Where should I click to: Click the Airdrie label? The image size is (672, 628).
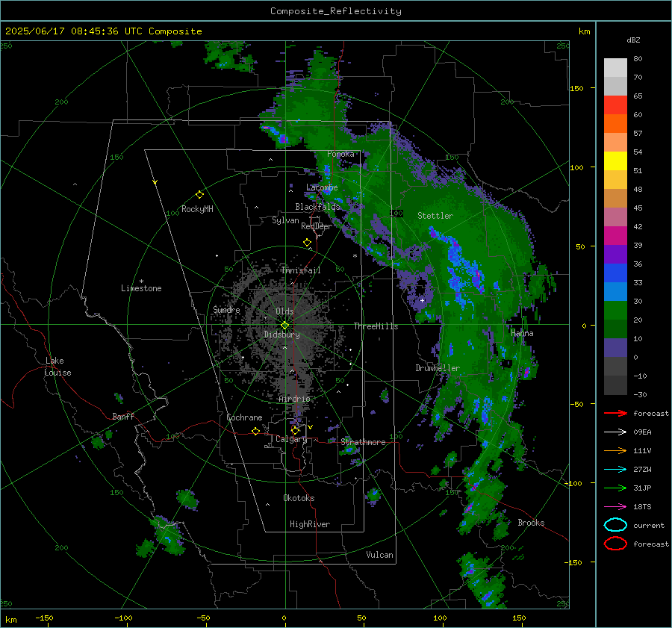(x=294, y=399)
